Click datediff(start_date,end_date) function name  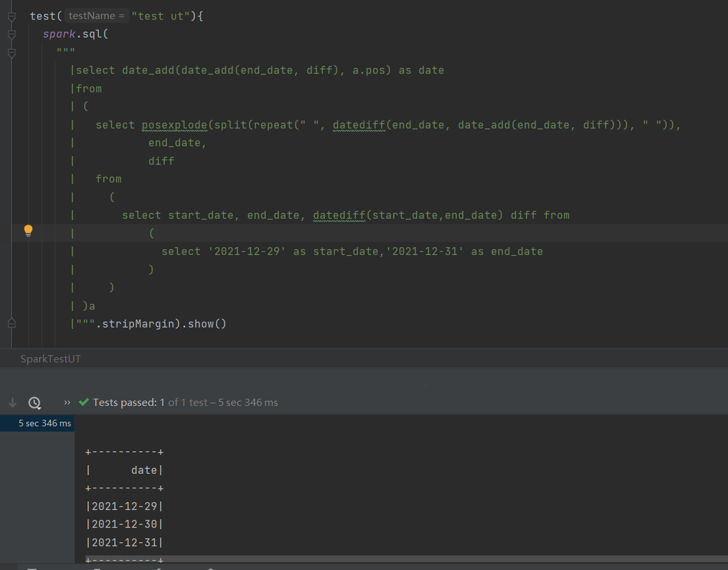339,215
